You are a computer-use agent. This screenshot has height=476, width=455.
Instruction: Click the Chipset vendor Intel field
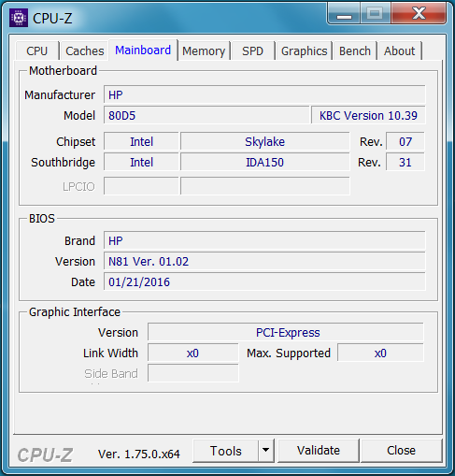click(141, 142)
